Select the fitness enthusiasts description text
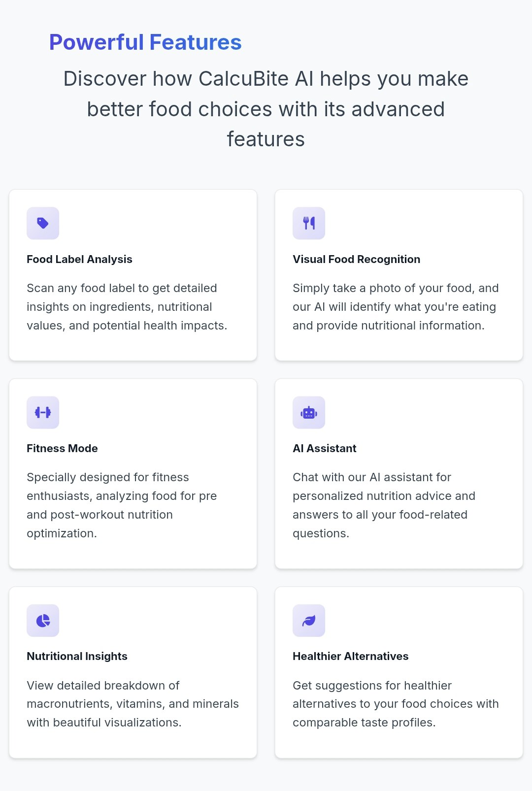The height and width of the screenshot is (791, 532). (122, 505)
